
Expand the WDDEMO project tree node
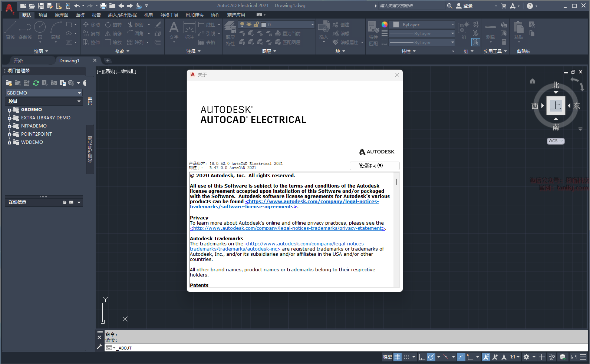click(9, 143)
